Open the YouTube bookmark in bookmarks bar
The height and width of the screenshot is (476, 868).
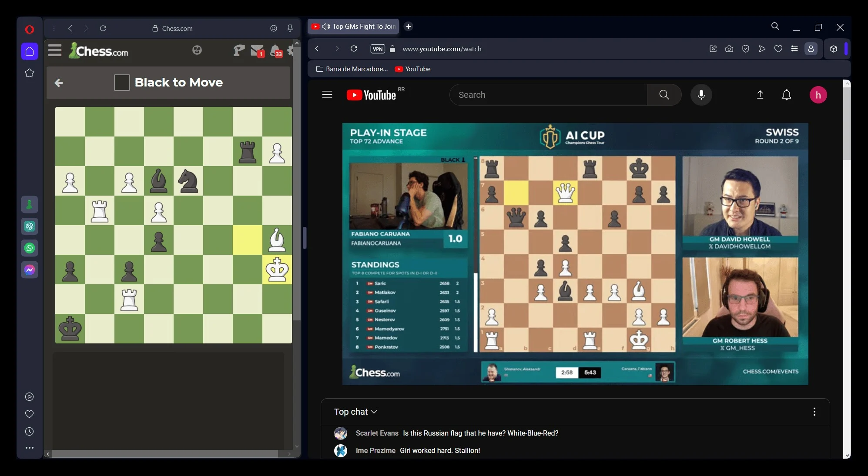412,69
